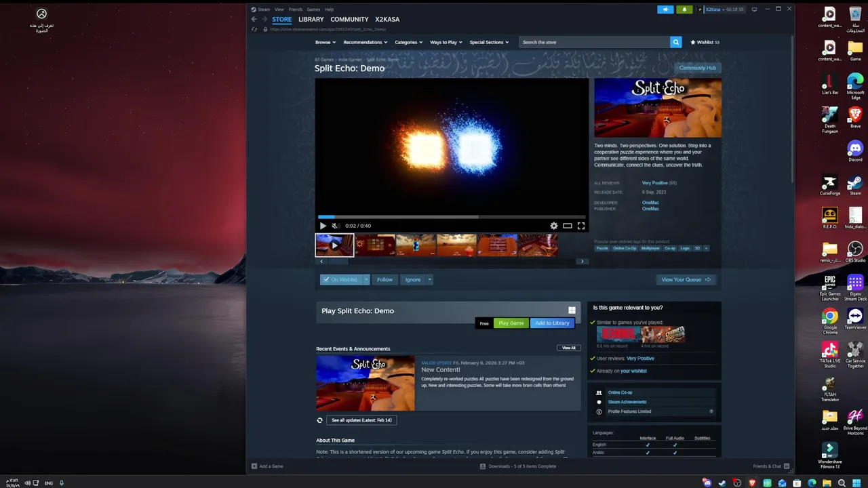
Task: Click the magnifier search button in store
Action: [675, 42]
